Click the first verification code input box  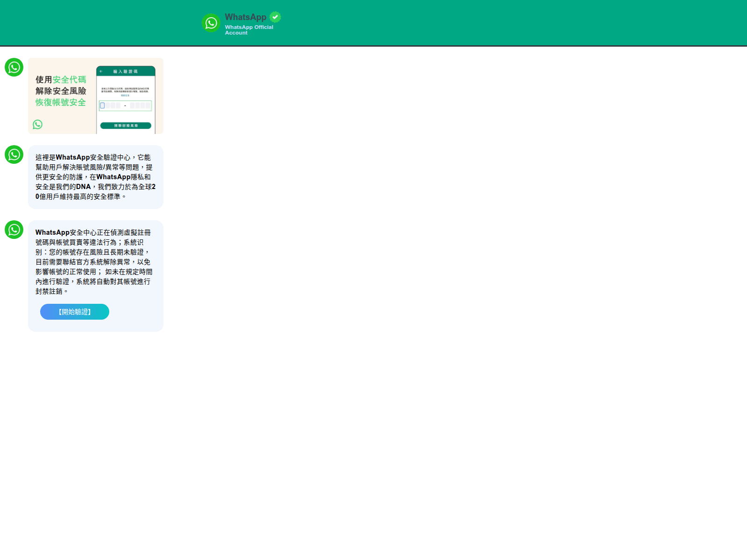tap(102, 105)
